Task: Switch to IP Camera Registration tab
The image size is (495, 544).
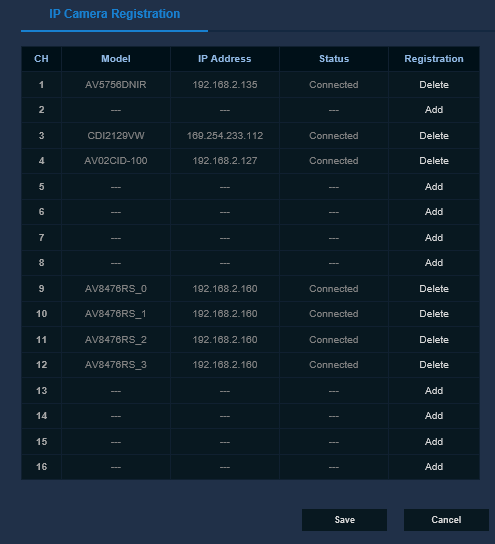Action: tap(114, 14)
